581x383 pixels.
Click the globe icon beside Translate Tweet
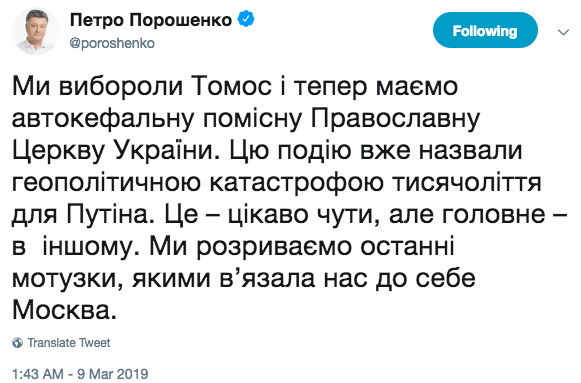pyautogui.click(x=17, y=343)
